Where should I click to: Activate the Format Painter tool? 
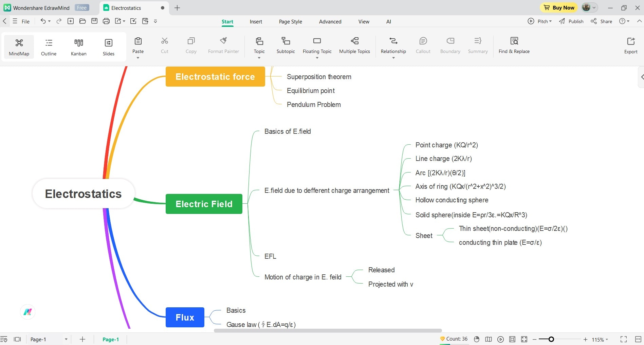pos(223,45)
